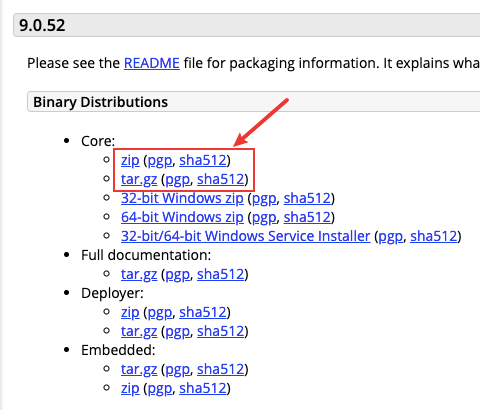Download the Embedded zip file
Image resolution: width=480 pixels, height=410 pixels.
tap(130, 388)
